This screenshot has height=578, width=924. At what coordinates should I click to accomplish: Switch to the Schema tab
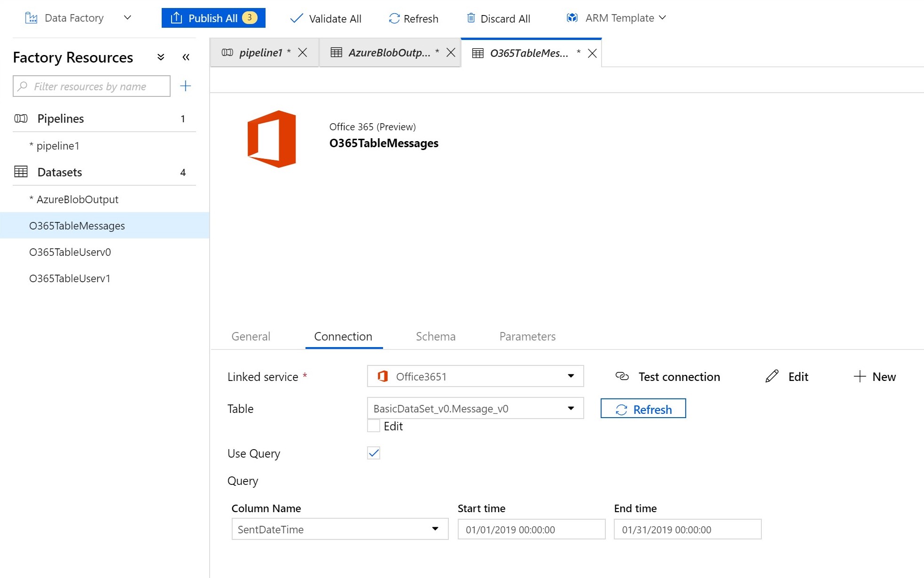[435, 336]
